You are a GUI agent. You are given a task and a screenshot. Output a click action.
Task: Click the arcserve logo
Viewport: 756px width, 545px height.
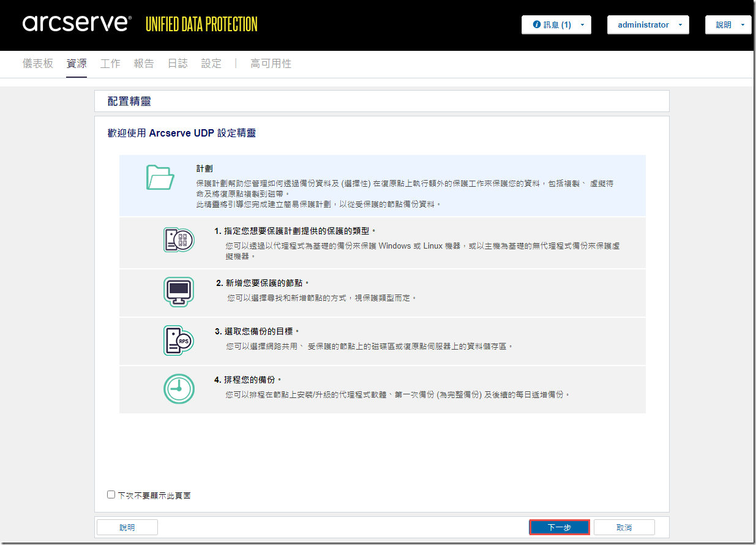pos(77,24)
